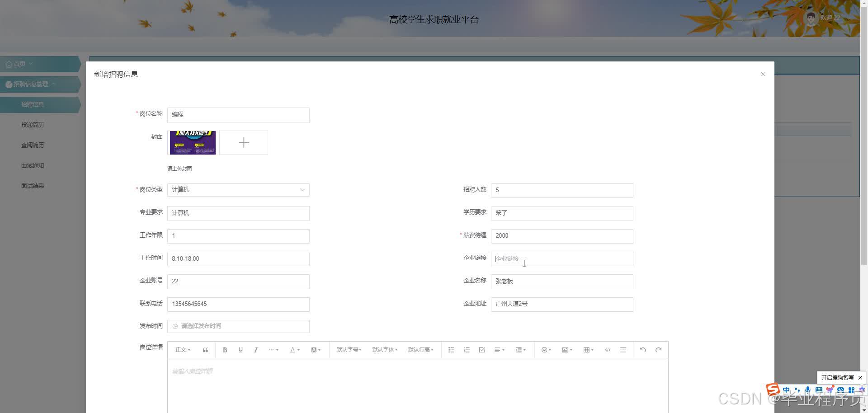Viewport: 868px width, 413px height.
Task: Focus the 岗位详情 rich text area
Action: pyautogui.click(x=418, y=385)
